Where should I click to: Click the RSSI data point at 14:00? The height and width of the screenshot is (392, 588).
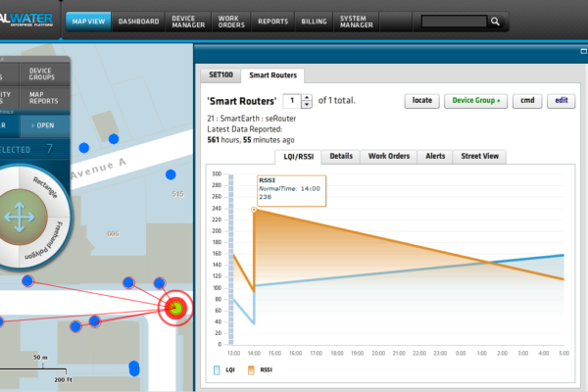pos(254,210)
